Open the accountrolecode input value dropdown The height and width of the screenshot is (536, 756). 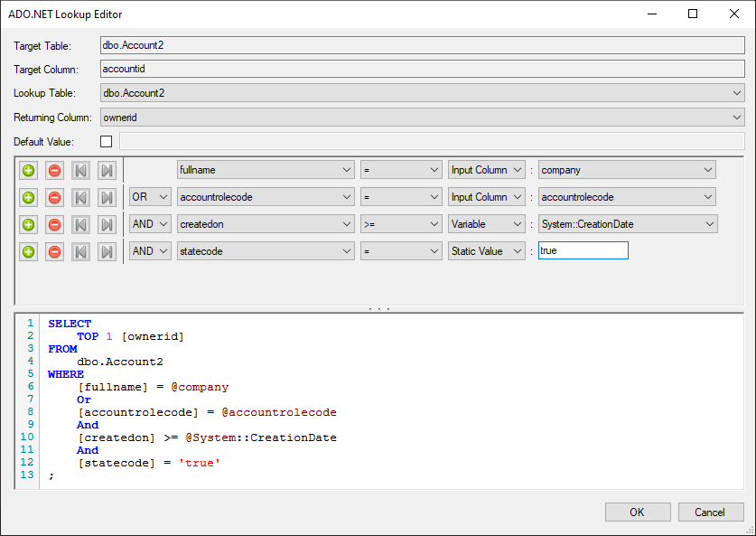pos(627,197)
